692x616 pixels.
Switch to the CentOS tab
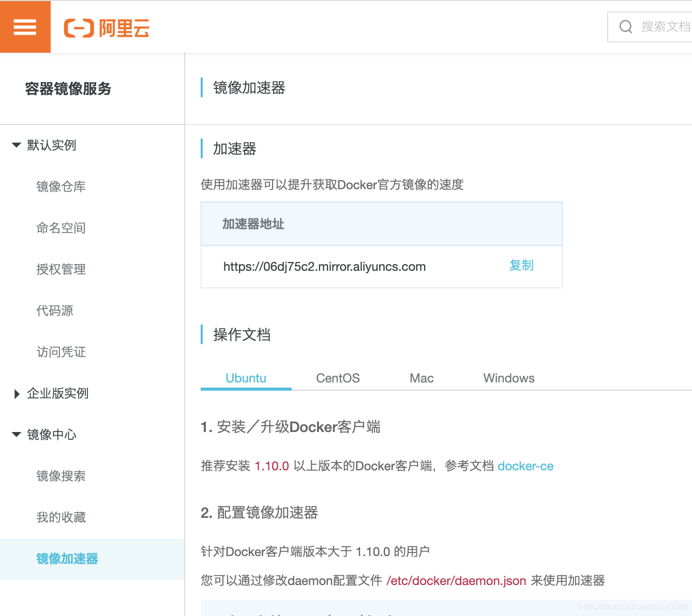338,378
